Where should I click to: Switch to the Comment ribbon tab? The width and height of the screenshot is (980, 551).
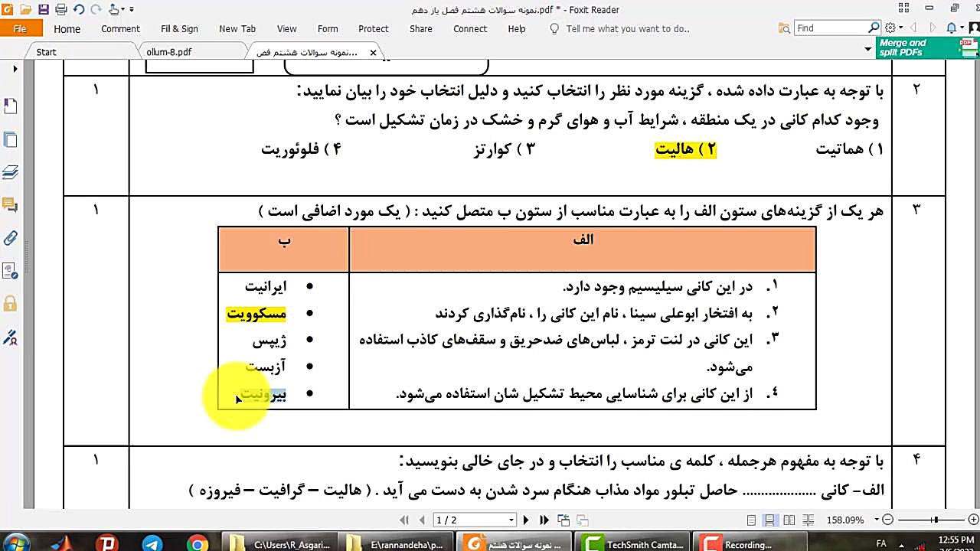(x=119, y=28)
